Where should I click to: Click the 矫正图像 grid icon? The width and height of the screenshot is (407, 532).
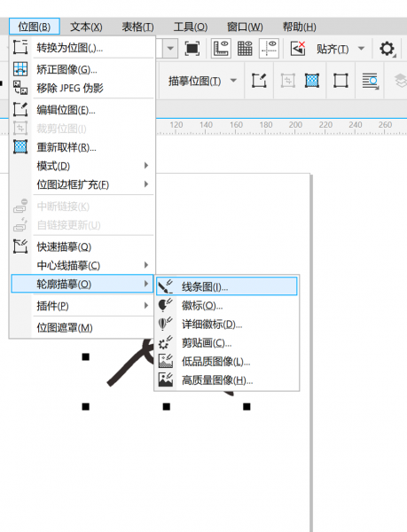pyautogui.click(x=20, y=69)
